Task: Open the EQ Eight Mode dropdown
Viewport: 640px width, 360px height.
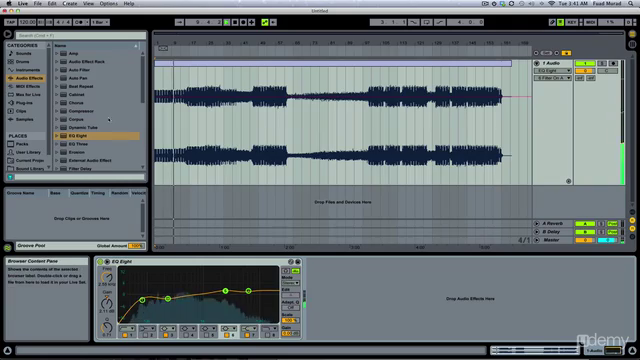Action: tap(290, 283)
